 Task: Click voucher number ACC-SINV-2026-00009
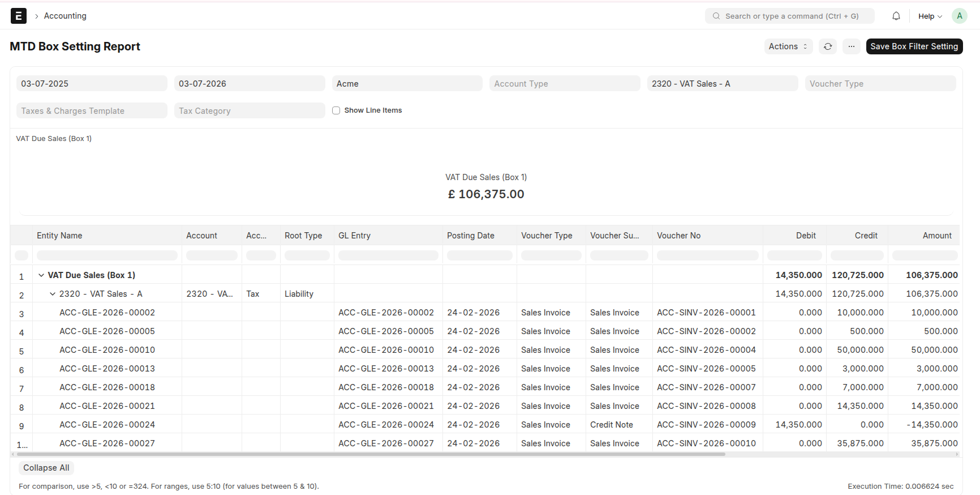(x=706, y=425)
